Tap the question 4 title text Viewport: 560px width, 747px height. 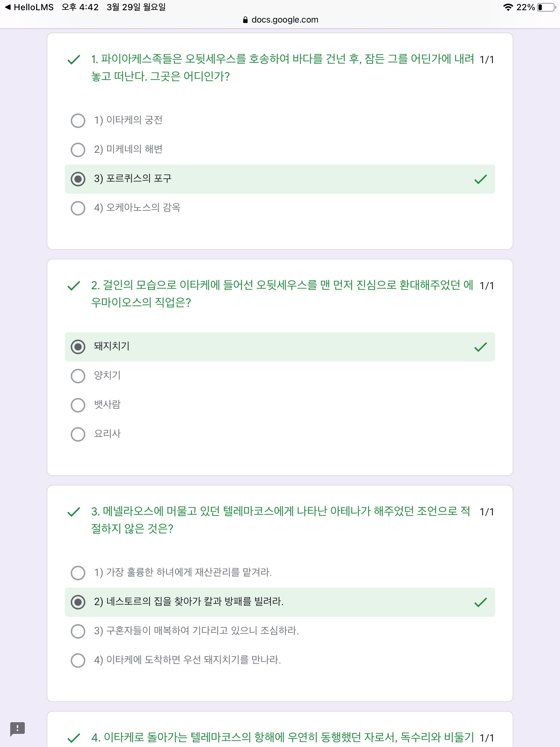pyautogui.click(x=283, y=737)
